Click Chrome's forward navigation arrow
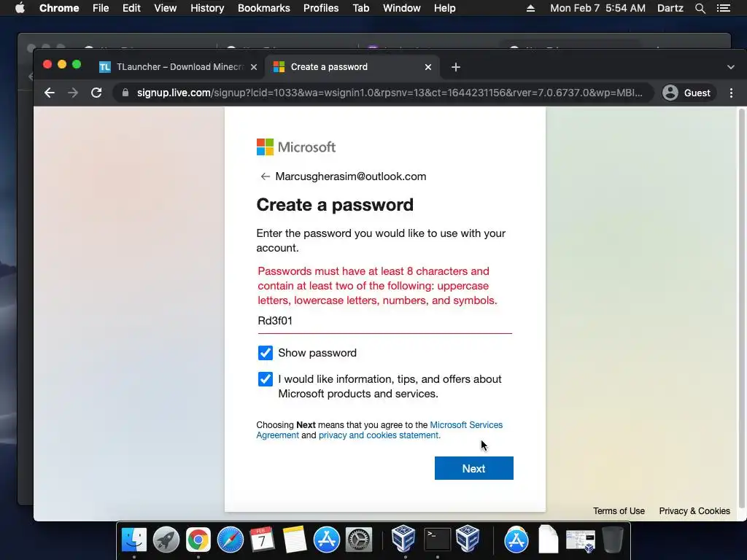747x560 pixels. (73, 93)
